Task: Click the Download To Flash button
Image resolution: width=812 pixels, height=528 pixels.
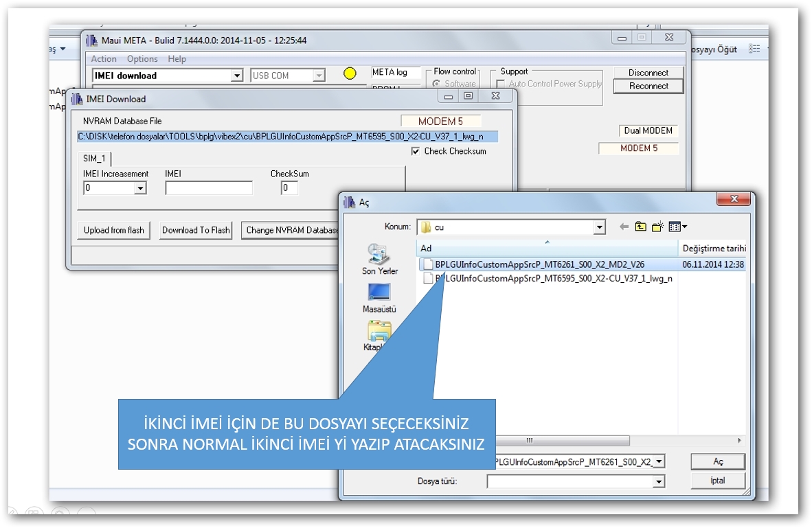Action: (196, 230)
